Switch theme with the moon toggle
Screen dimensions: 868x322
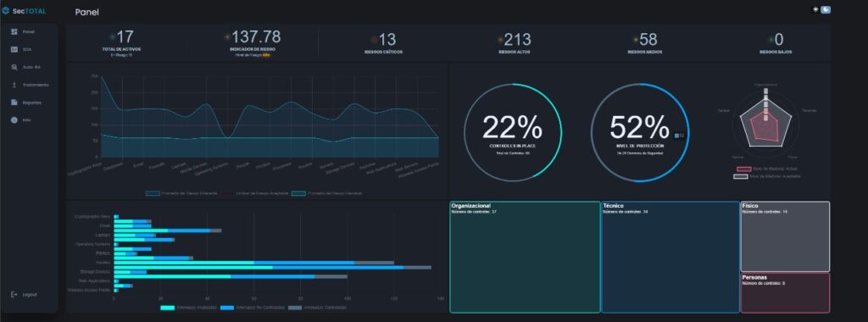826,9
